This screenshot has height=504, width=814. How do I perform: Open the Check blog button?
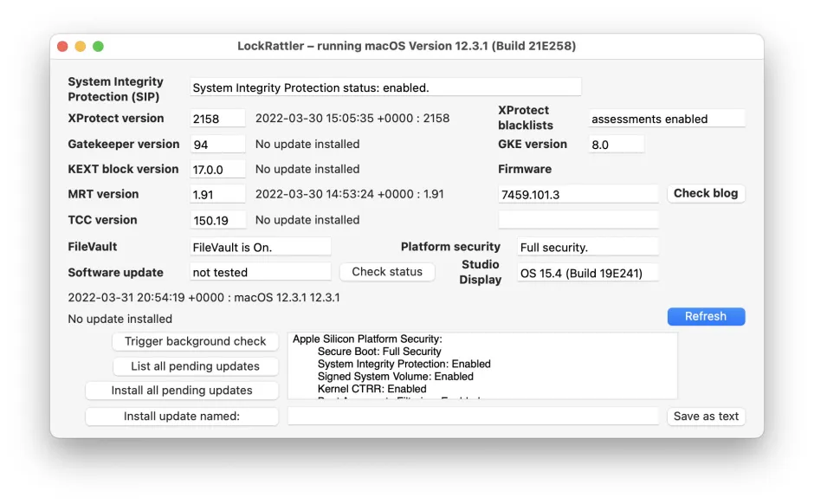(706, 194)
